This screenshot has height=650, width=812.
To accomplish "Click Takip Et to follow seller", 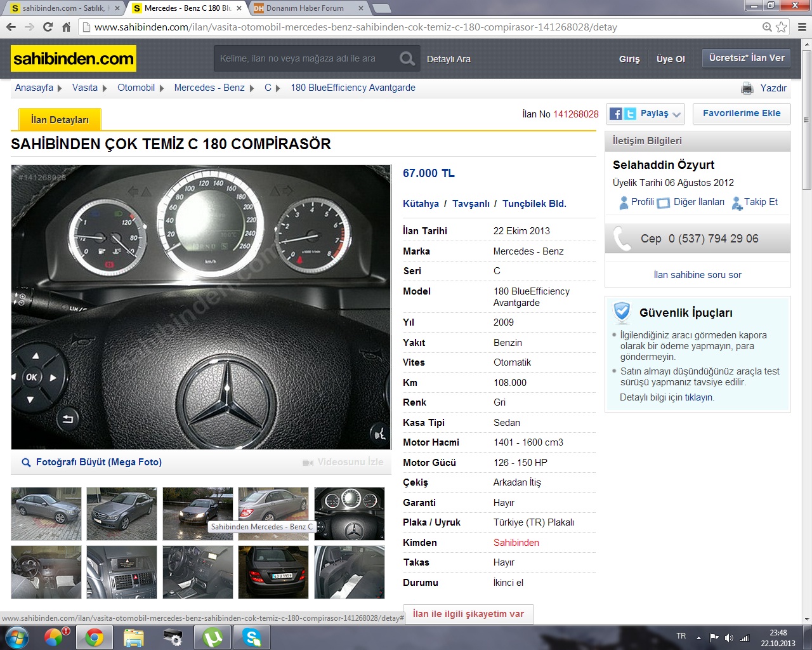I will (761, 202).
